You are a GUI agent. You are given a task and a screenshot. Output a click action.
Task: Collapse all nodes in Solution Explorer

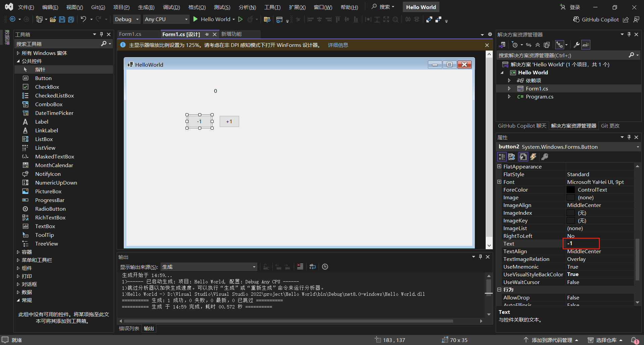pos(538,45)
